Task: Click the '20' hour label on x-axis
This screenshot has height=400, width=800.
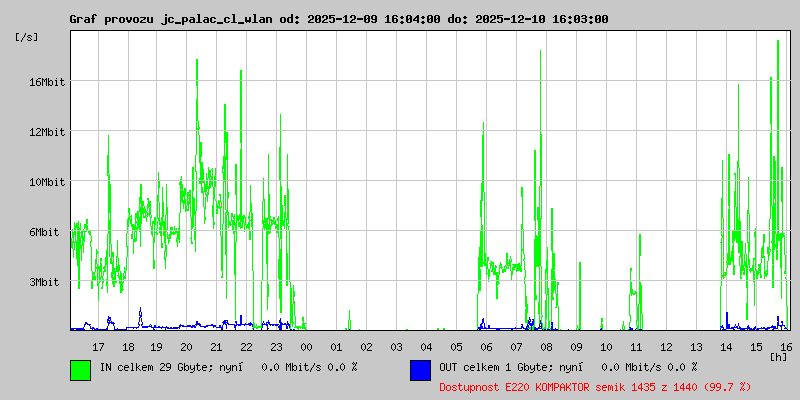Action: [187, 347]
